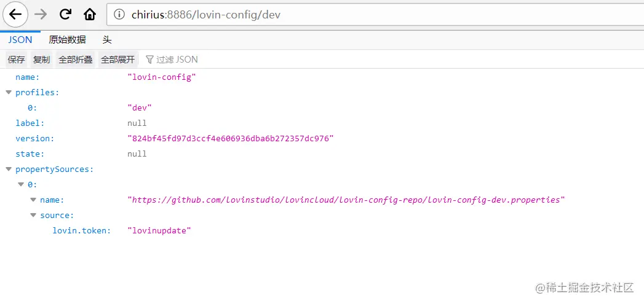644x304 pixels.
Task: Go back using the browser back arrow
Action: pyautogui.click(x=15, y=15)
